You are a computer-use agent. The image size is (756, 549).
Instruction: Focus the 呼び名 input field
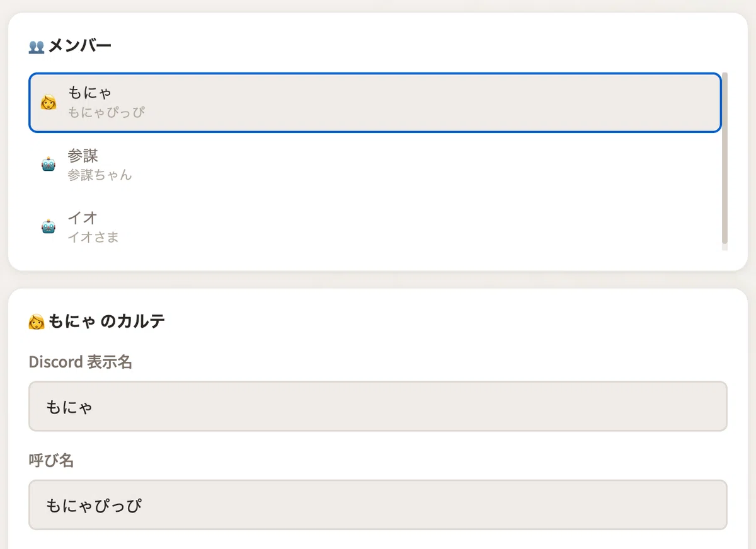pos(378,505)
